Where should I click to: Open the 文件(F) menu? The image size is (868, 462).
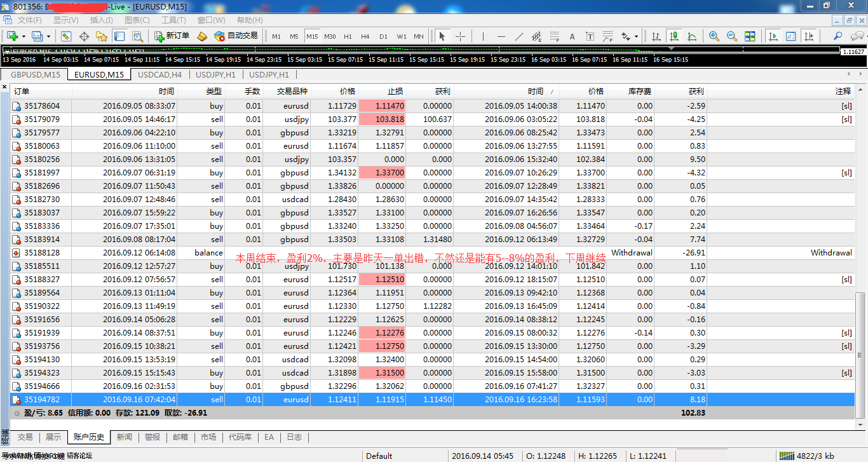point(29,20)
